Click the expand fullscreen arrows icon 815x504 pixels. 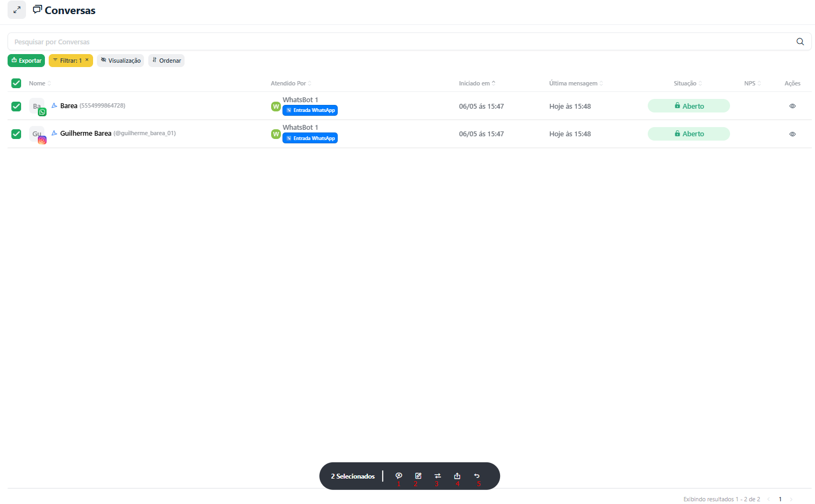(x=17, y=10)
